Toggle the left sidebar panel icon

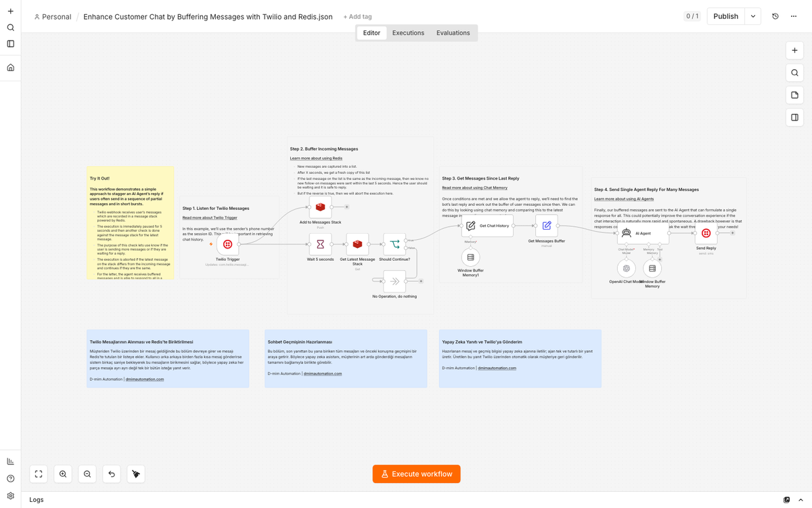coord(10,44)
